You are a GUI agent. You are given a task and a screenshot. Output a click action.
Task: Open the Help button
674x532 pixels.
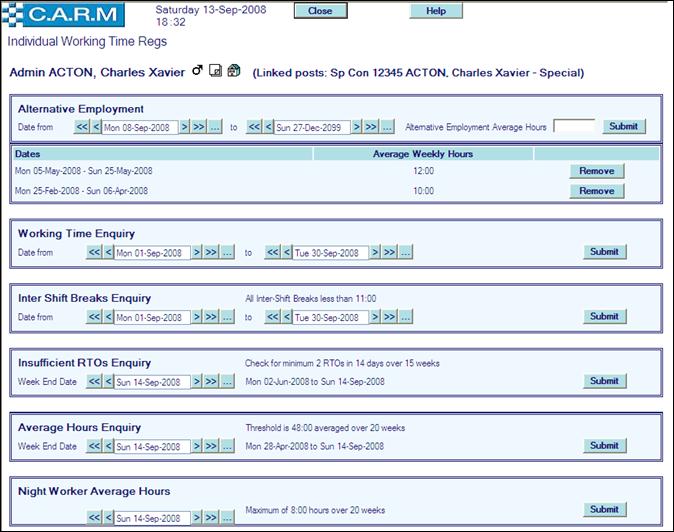pos(436,11)
